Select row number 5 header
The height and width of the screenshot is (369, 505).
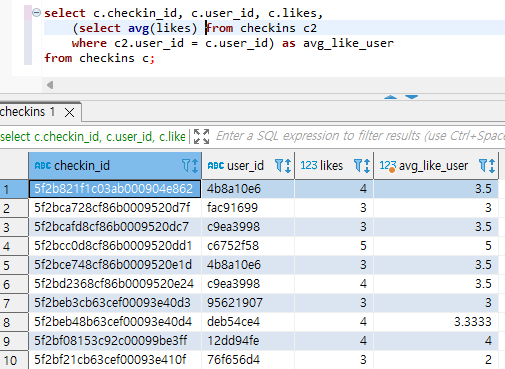coord(14,265)
